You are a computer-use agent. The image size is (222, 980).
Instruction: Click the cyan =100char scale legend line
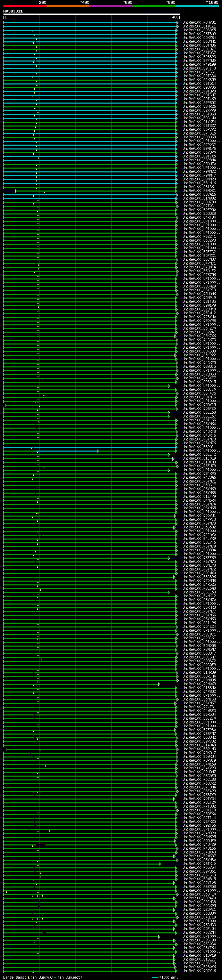point(155,977)
